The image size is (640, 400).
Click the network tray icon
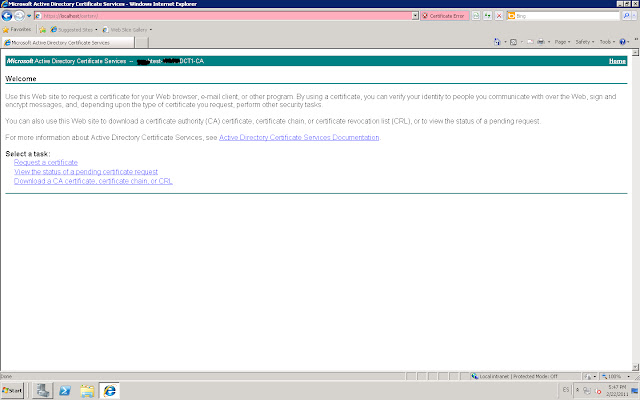[587, 391]
